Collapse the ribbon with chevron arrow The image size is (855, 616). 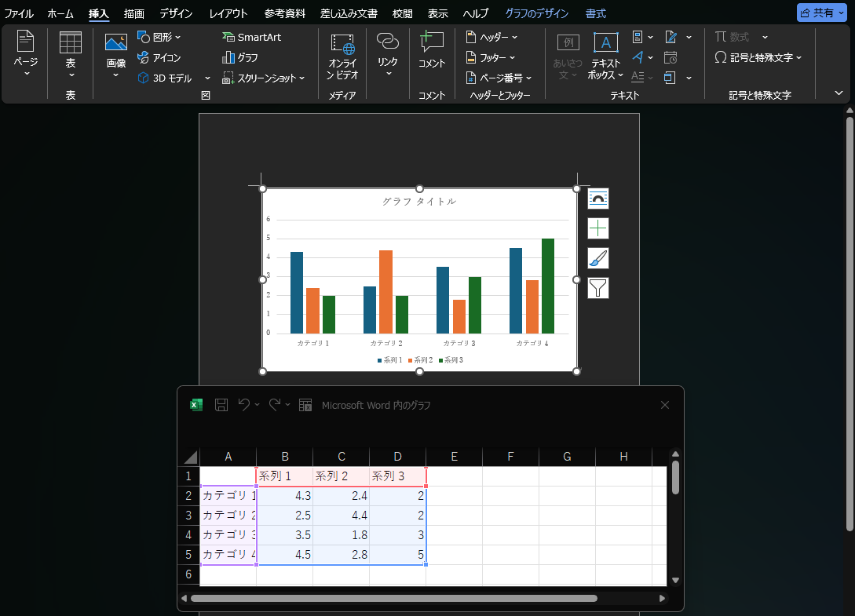point(839,93)
